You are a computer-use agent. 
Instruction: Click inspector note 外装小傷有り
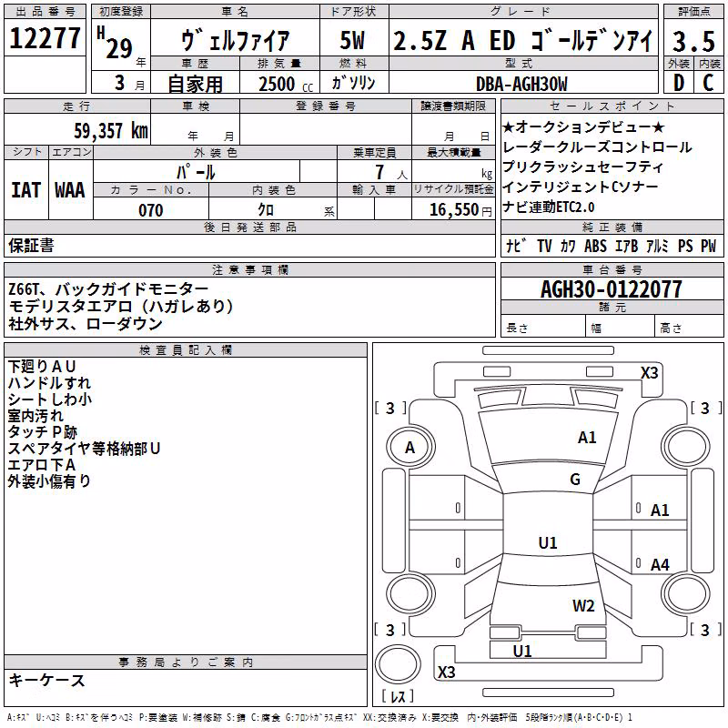pyautogui.click(x=49, y=481)
